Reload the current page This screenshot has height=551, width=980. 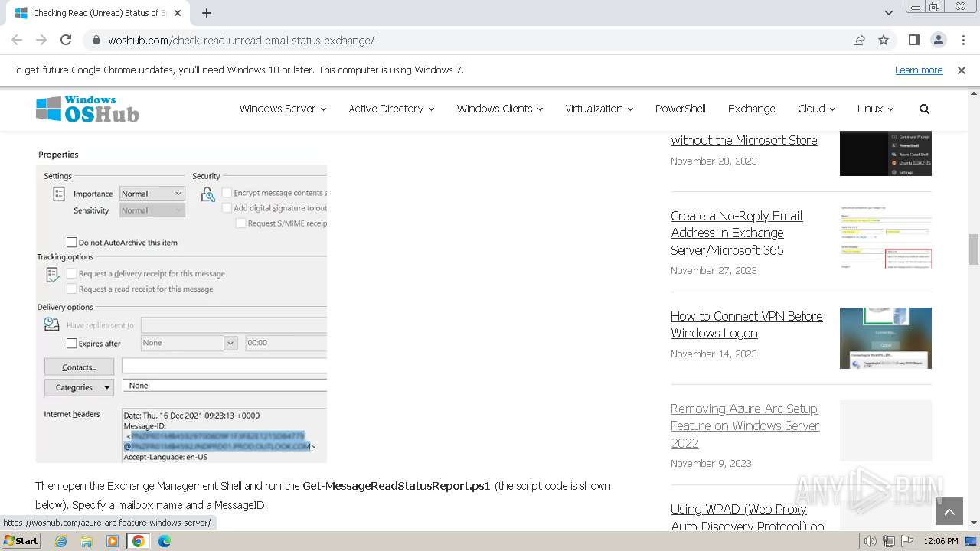pyautogui.click(x=66, y=40)
